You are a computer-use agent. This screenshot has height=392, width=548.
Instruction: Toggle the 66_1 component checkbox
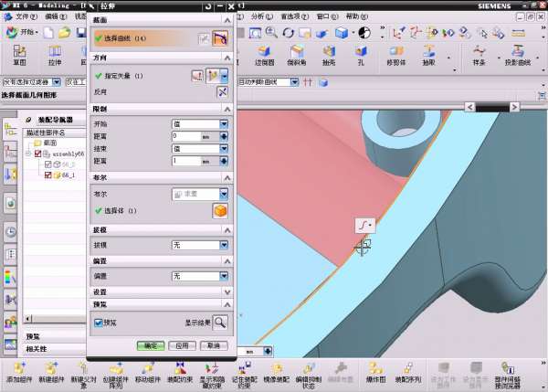(x=48, y=175)
